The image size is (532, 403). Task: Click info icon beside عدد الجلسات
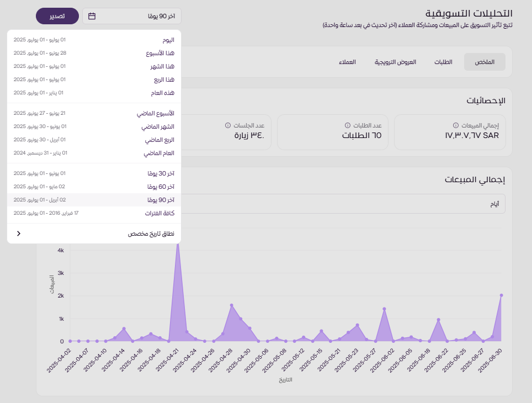(228, 125)
